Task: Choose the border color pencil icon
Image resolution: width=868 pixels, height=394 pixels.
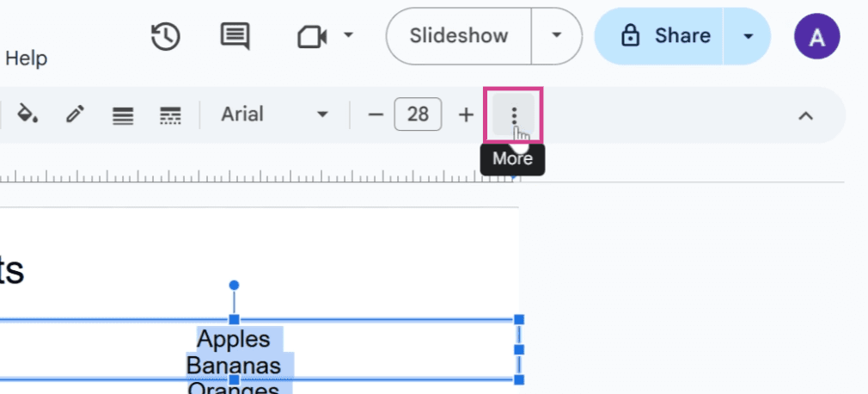Action: click(x=75, y=114)
